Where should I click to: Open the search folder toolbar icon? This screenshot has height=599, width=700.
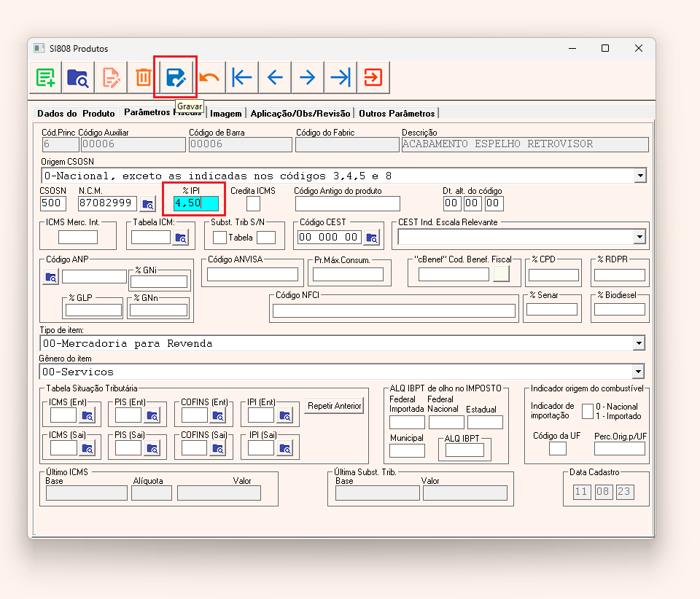pyautogui.click(x=78, y=77)
